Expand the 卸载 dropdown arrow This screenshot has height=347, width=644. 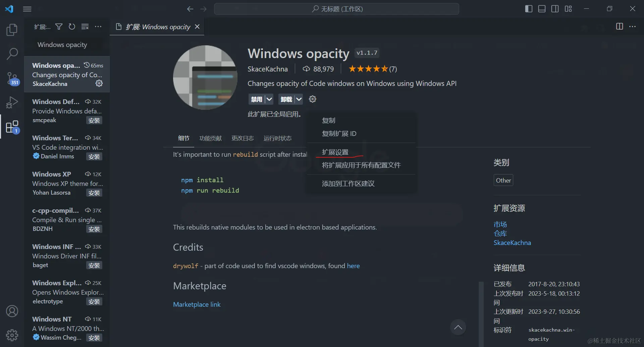point(299,99)
